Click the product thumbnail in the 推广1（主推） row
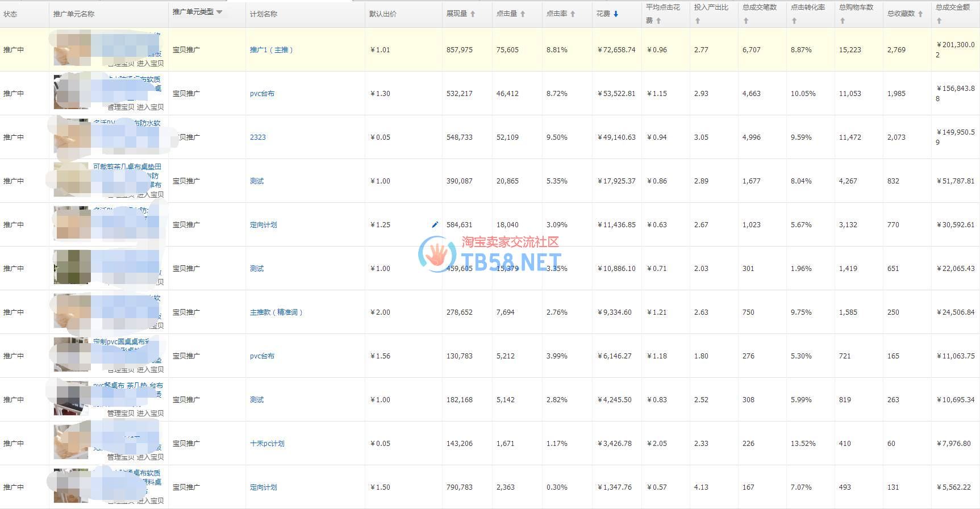The width and height of the screenshot is (980, 509). [x=72, y=50]
